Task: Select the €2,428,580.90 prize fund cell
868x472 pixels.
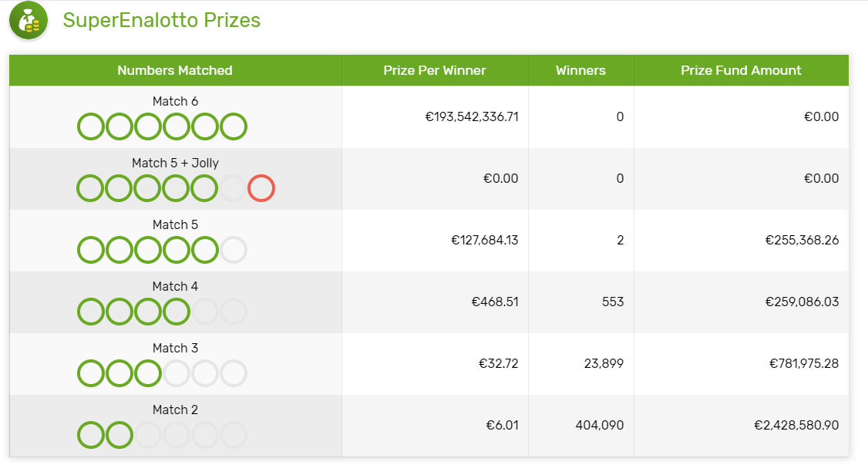Action: click(796, 426)
